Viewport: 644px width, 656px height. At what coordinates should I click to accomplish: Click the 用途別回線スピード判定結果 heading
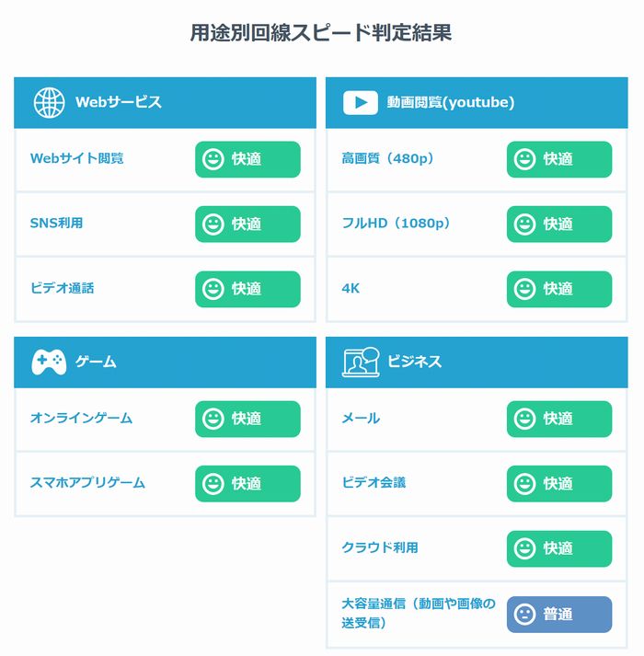[x=321, y=33]
